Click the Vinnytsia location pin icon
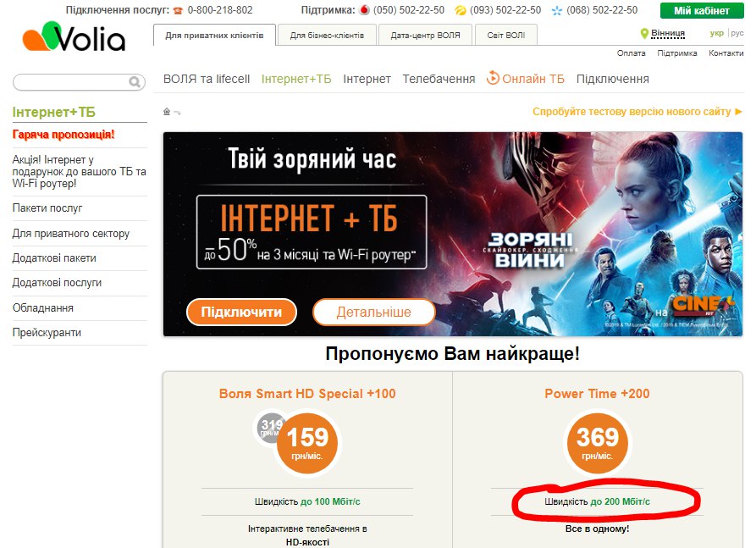The height and width of the screenshot is (548, 756). 644,33
